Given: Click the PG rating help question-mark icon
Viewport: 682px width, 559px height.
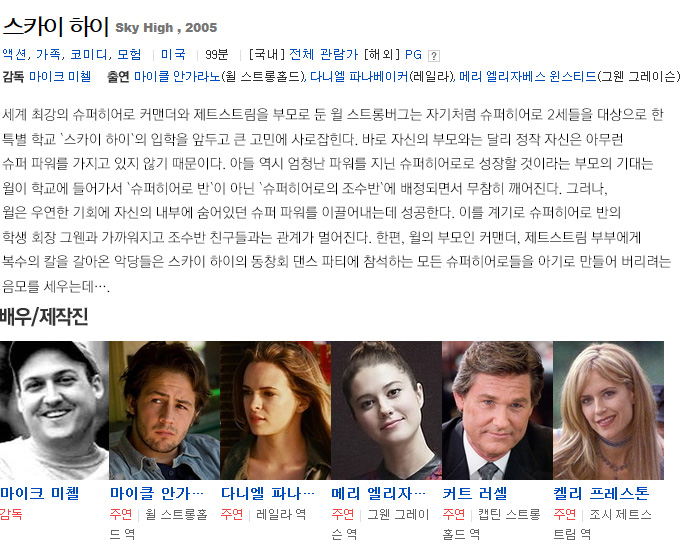Looking at the screenshot, I should click(434, 56).
